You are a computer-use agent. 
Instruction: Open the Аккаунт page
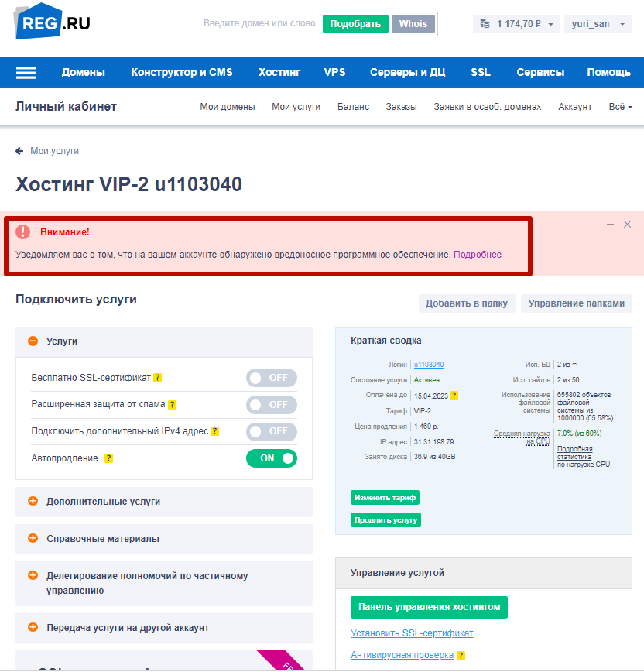point(575,107)
